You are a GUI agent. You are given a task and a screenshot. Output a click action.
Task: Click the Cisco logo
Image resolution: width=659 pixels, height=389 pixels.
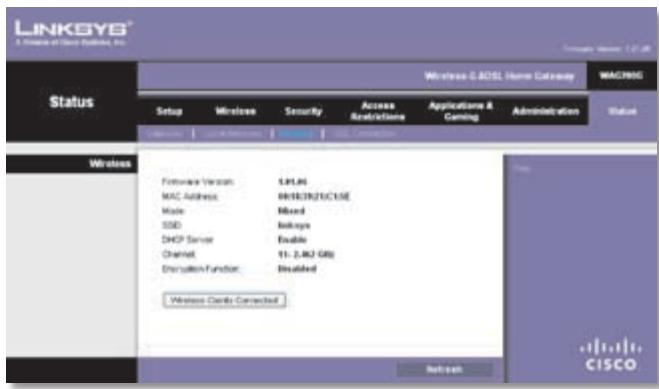pos(611,355)
